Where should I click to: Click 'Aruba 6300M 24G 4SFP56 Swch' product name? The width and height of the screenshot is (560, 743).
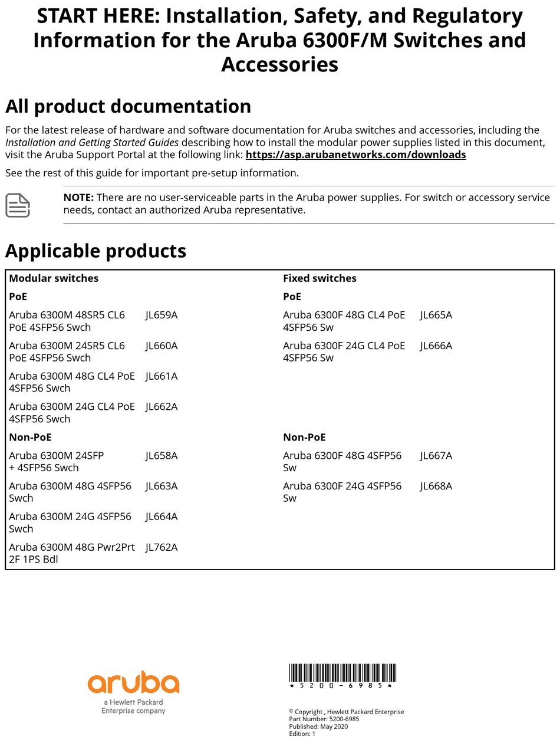click(70, 522)
